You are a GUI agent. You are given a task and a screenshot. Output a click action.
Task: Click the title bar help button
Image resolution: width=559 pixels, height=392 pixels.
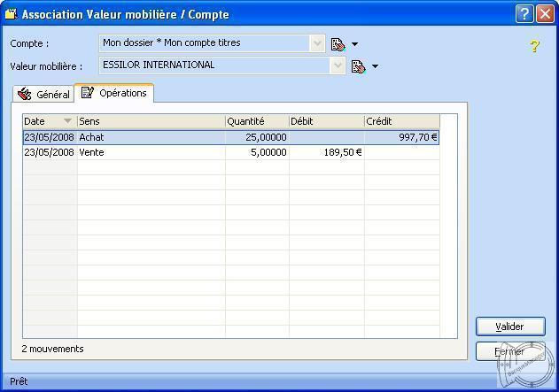pos(524,14)
